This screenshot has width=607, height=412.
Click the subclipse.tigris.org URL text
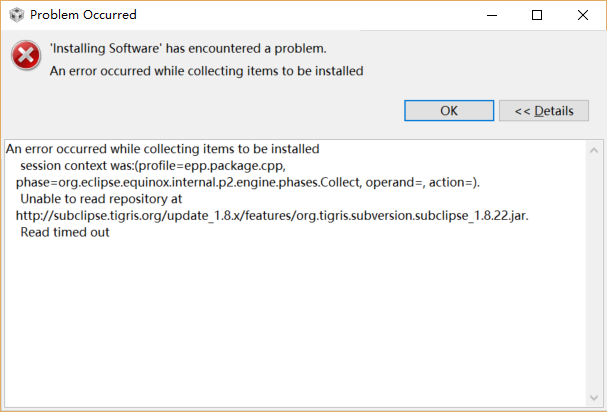(272, 216)
